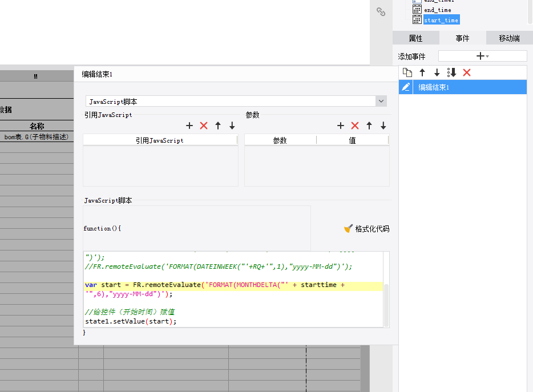
Task: Add a referenced JavaScript with plus icon
Action: click(189, 126)
